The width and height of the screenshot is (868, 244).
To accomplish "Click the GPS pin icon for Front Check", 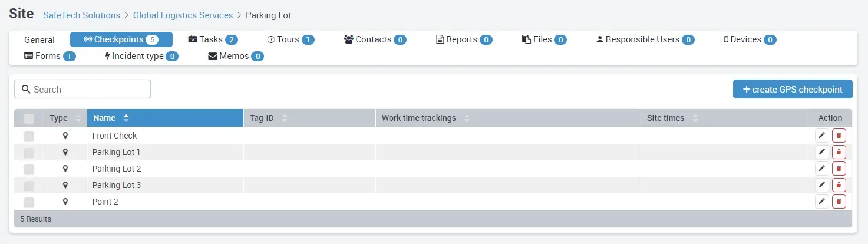I will pyautogui.click(x=65, y=136).
